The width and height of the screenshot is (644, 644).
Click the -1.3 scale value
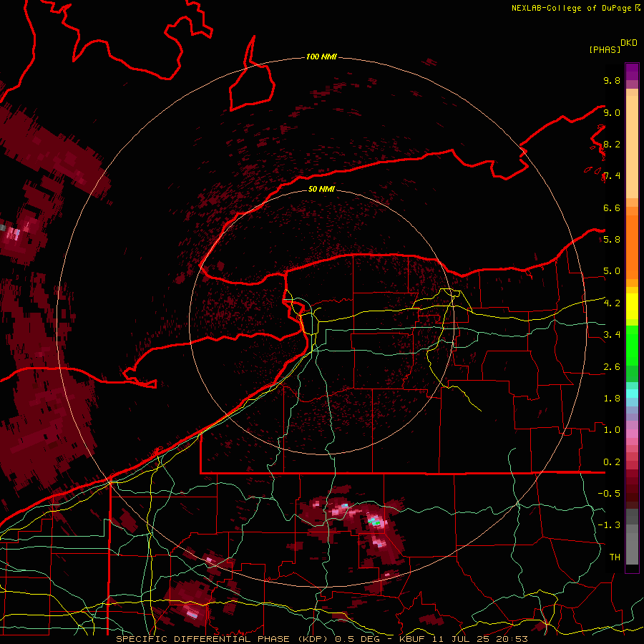609,525
